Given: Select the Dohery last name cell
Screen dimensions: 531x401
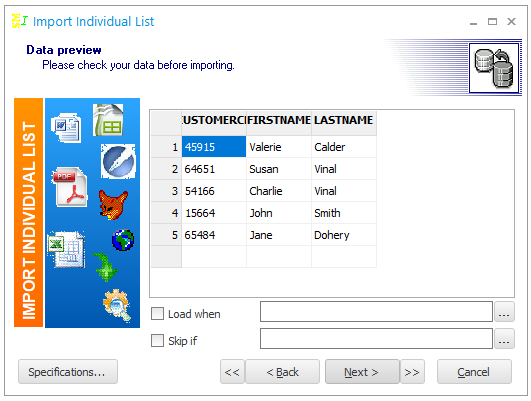Looking at the screenshot, I should coord(344,235).
